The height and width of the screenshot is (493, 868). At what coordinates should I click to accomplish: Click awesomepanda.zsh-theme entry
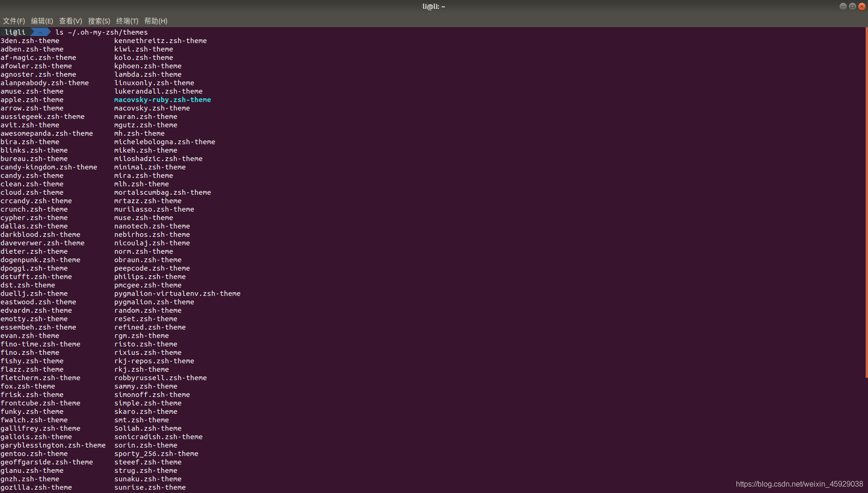47,133
